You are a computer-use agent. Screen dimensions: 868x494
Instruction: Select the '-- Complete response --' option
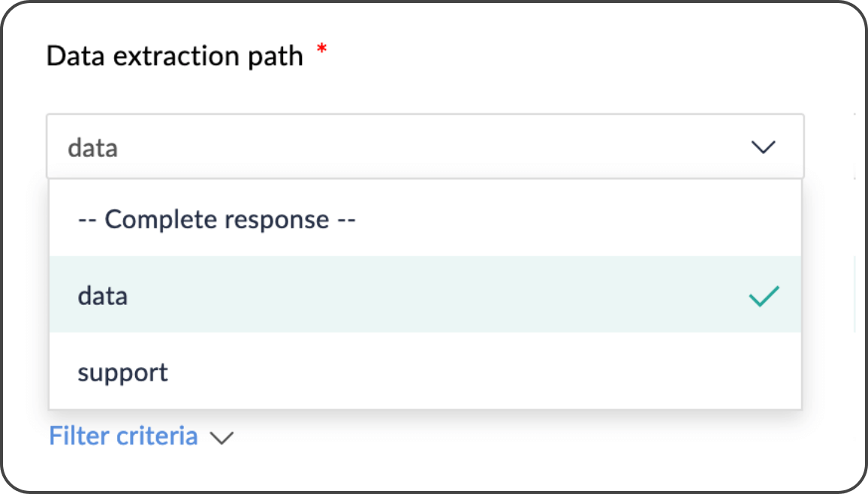(x=216, y=219)
